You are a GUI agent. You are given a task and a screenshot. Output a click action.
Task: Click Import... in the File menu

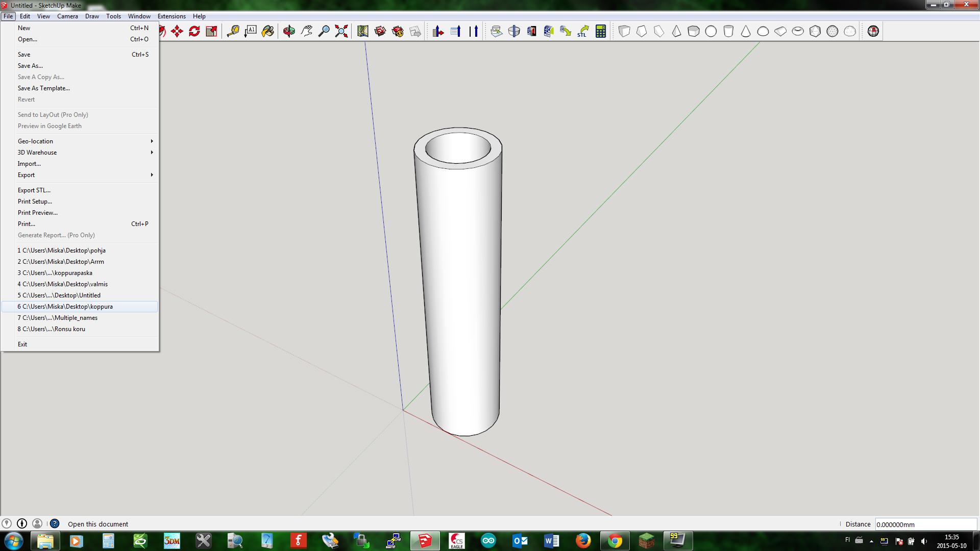(80, 164)
